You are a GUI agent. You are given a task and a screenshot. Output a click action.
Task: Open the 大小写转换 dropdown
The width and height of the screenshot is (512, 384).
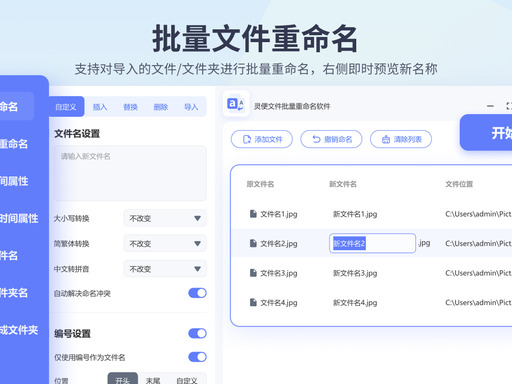coord(165,218)
